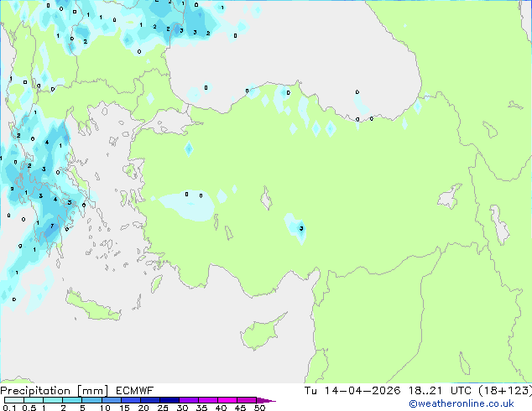Select the legend swatch for 2 to 5 mm

[72, 400]
